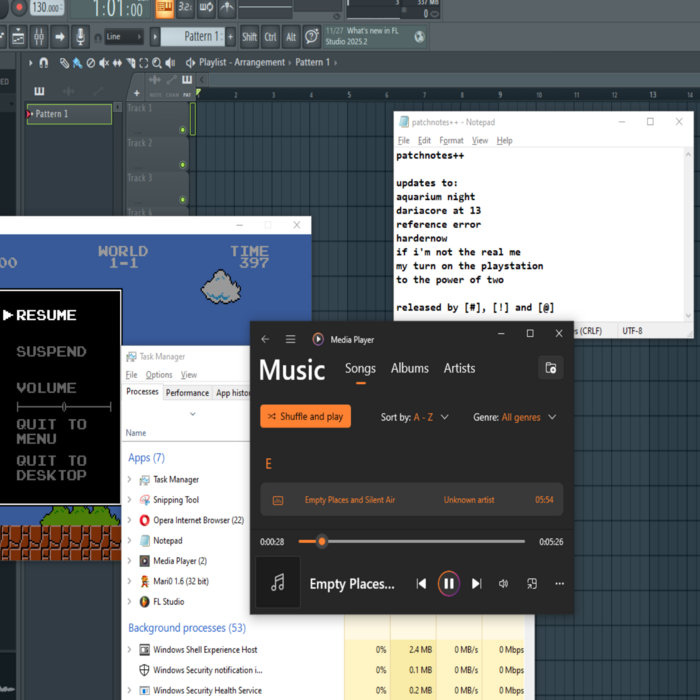The image size is (700, 700).
Task: Open Media Player mini player icon
Action: tap(532, 583)
